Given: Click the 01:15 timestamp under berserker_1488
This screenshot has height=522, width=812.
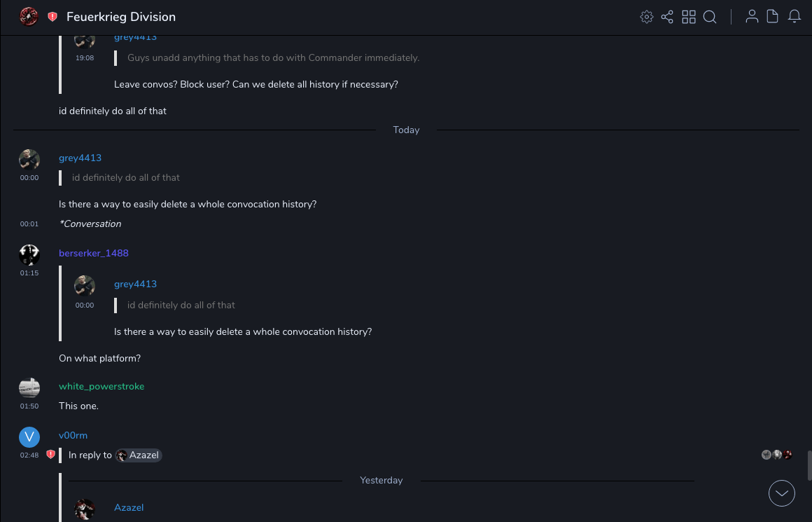Looking at the screenshot, I should [29, 273].
